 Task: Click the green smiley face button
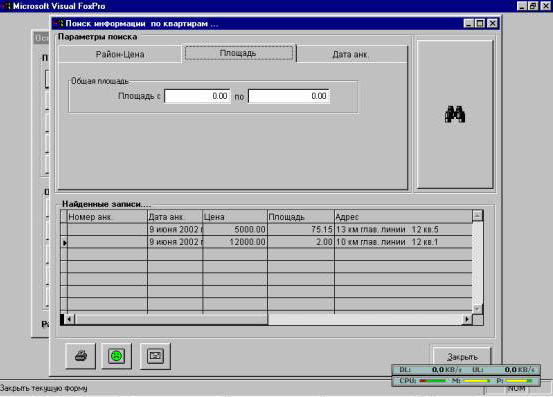116,356
